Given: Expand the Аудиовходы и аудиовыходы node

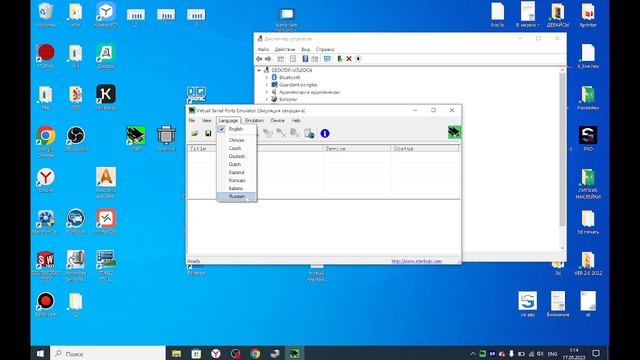Looking at the screenshot, I should (267, 92).
